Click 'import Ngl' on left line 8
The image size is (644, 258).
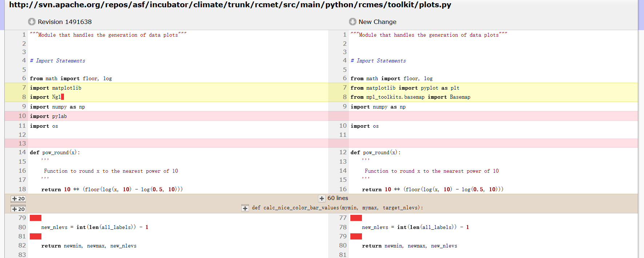[x=45, y=97]
